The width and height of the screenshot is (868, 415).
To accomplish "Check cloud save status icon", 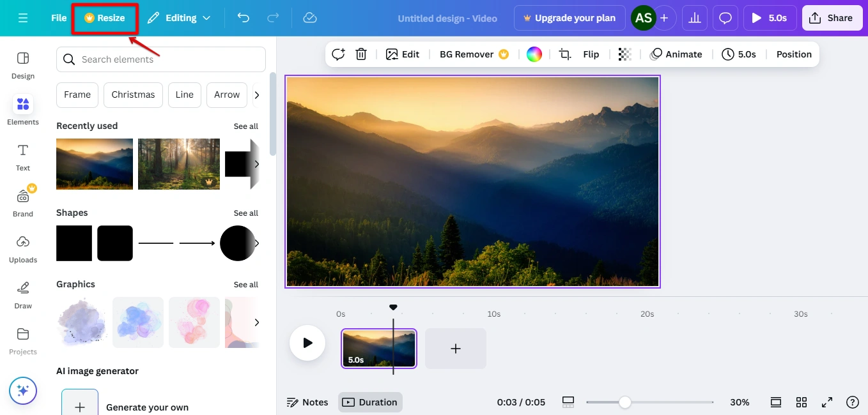I will (x=310, y=18).
